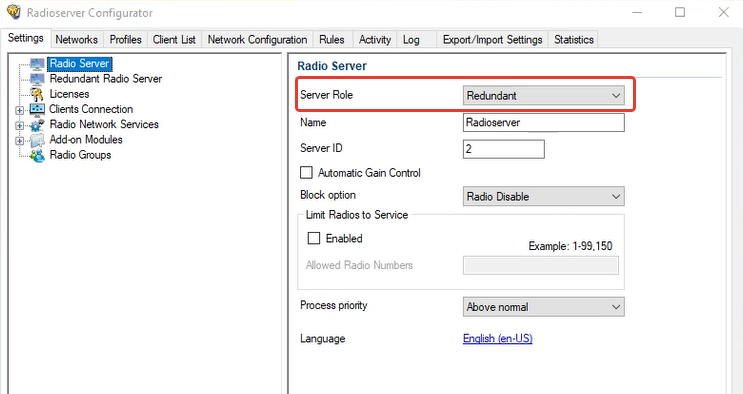743x394 pixels.
Task: Expand the Radio Network Services node
Action: 19,126
